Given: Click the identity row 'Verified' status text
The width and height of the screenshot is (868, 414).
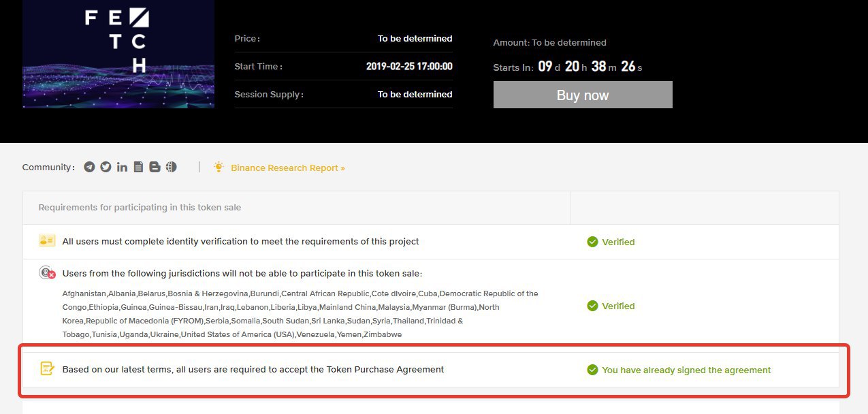Looking at the screenshot, I should pyautogui.click(x=618, y=242).
